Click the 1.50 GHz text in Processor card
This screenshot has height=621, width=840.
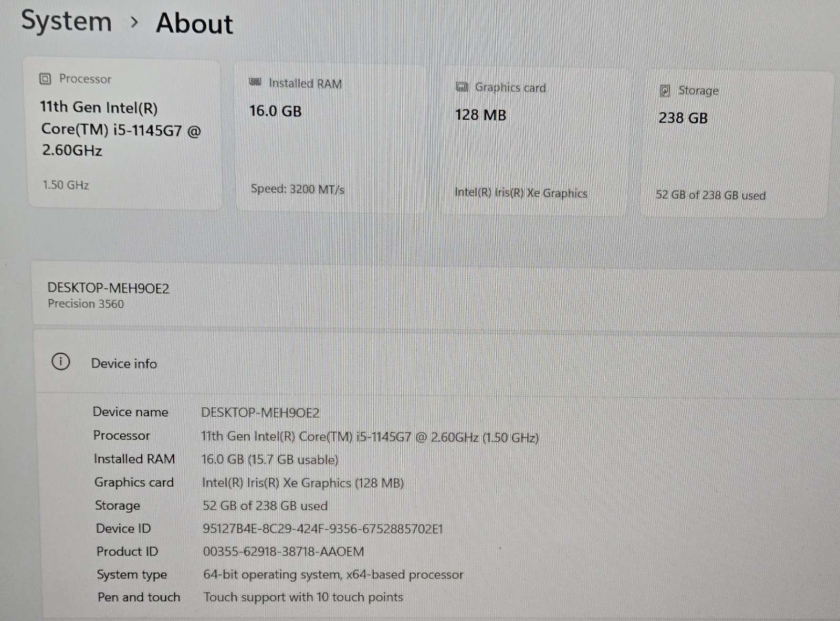click(66, 185)
